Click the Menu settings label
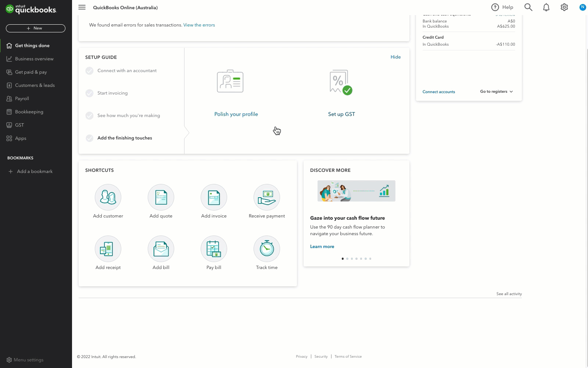This screenshot has height=368, width=588. [29, 360]
